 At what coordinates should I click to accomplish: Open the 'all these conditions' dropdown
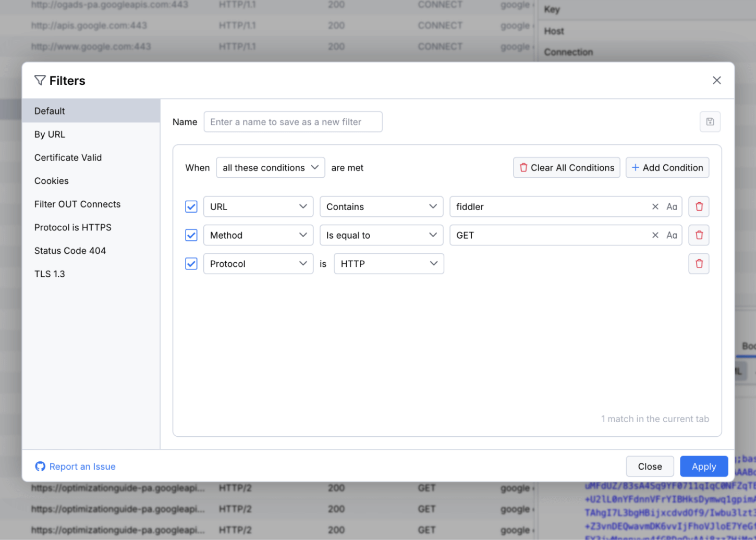tap(270, 168)
